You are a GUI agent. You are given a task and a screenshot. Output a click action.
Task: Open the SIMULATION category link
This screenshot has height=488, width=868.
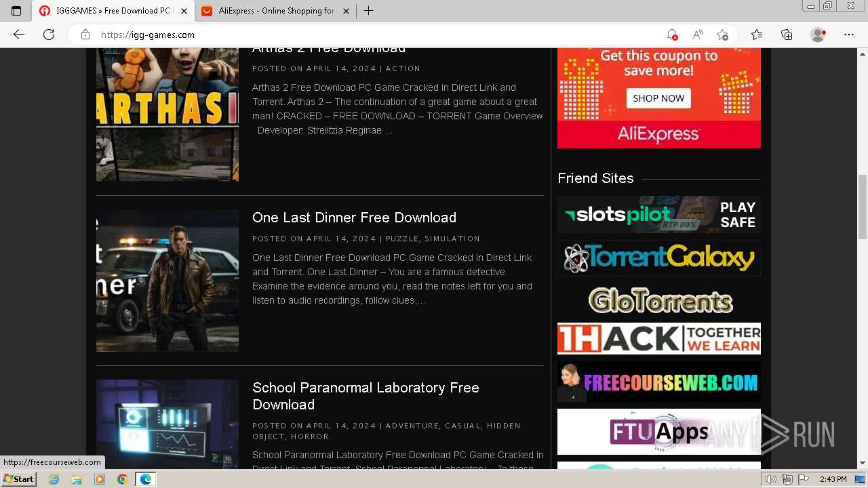(x=452, y=239)
